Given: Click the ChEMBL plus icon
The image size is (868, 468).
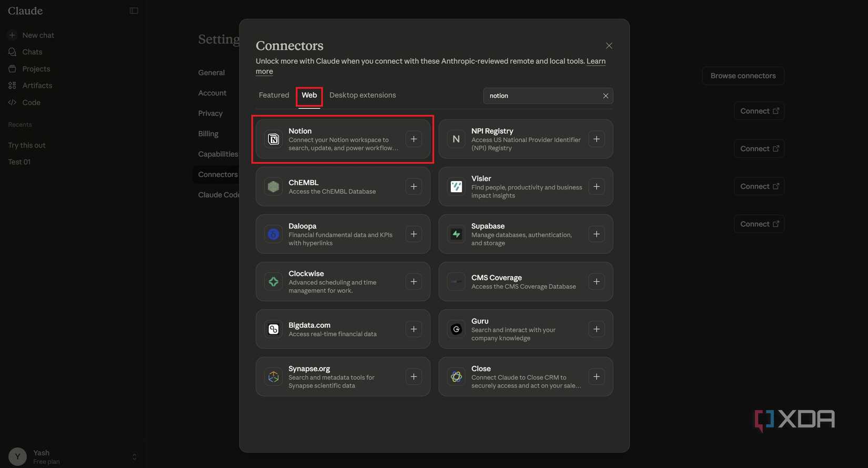Looking at the screenshot, I should [x=414, y=186].
